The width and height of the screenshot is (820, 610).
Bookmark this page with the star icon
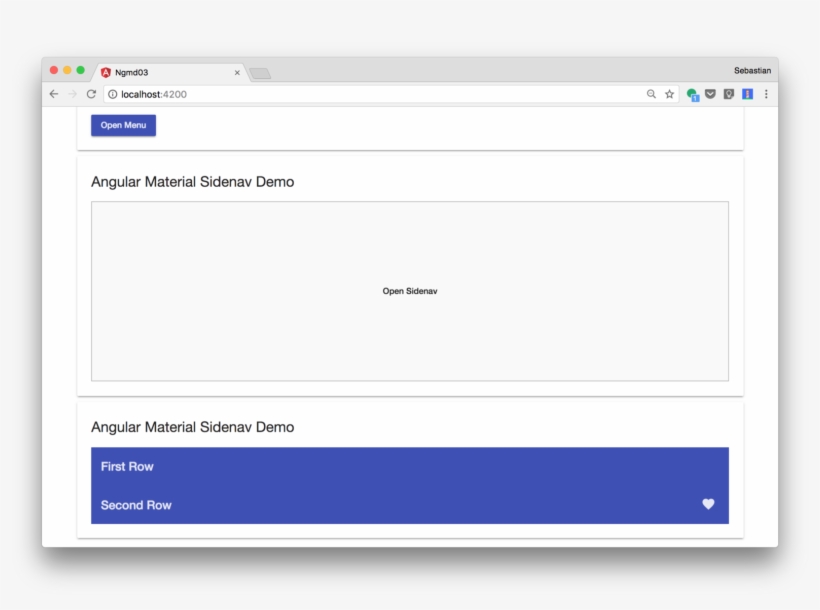click(669, 94)
